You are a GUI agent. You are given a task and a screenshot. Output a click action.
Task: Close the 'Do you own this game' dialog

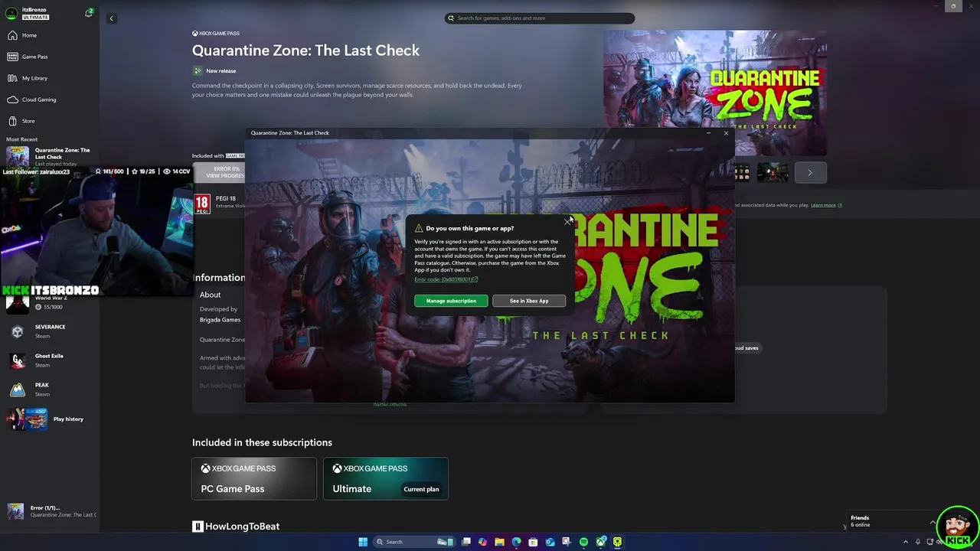pyautogui.click(x=567, y=221)
